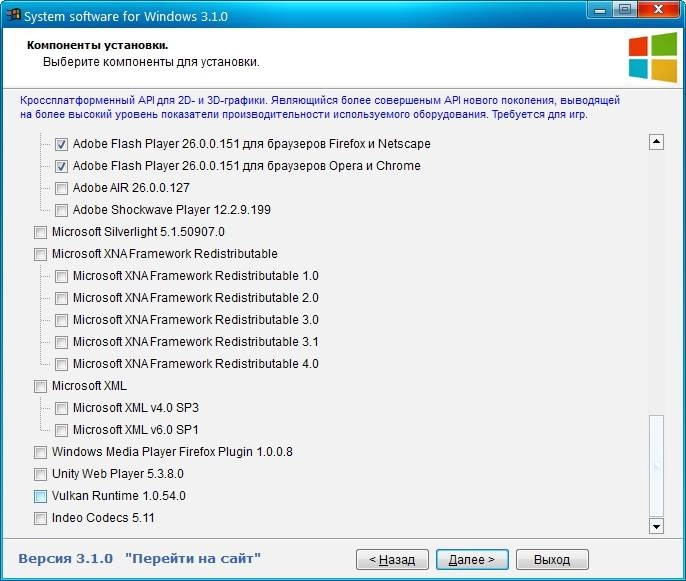Select the Vulkan Runtime 1.0.54.0 label
The width and height of the screenshot is (686, 581).
pos(119,496)
